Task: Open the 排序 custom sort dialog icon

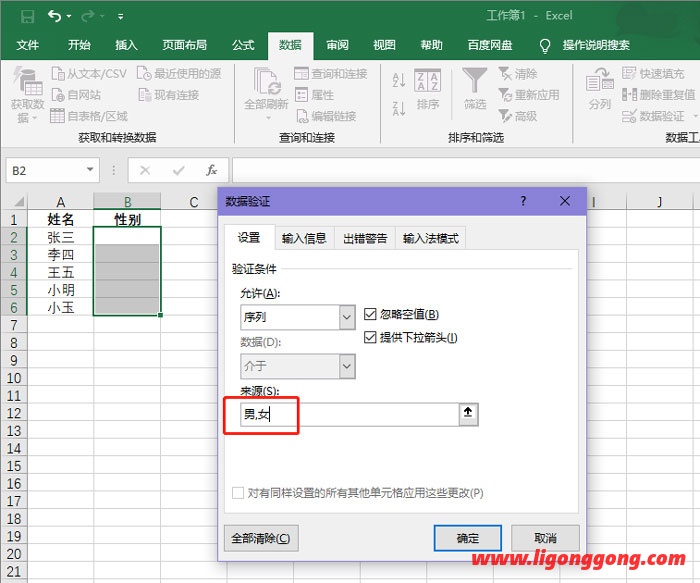Action: [x=427, y=80]
